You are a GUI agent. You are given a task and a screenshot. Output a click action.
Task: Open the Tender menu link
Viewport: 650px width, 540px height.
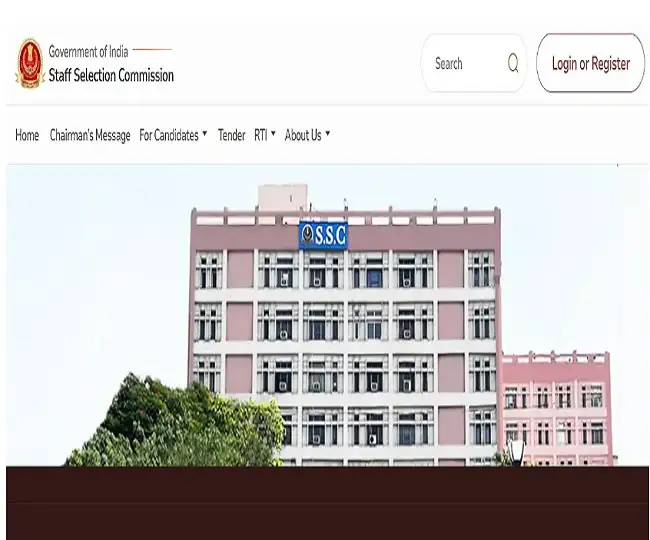(x=231, y=135)
